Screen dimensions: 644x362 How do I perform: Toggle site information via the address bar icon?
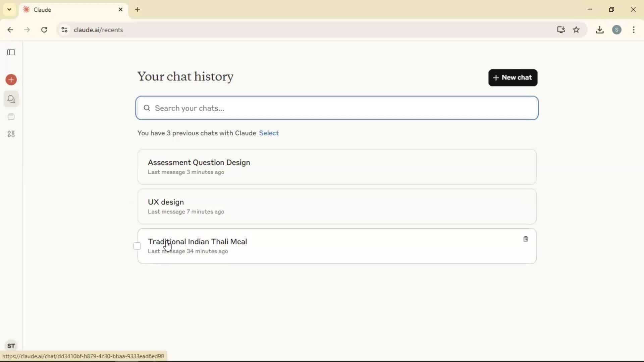pyautogui.click(x=64, y=30)
